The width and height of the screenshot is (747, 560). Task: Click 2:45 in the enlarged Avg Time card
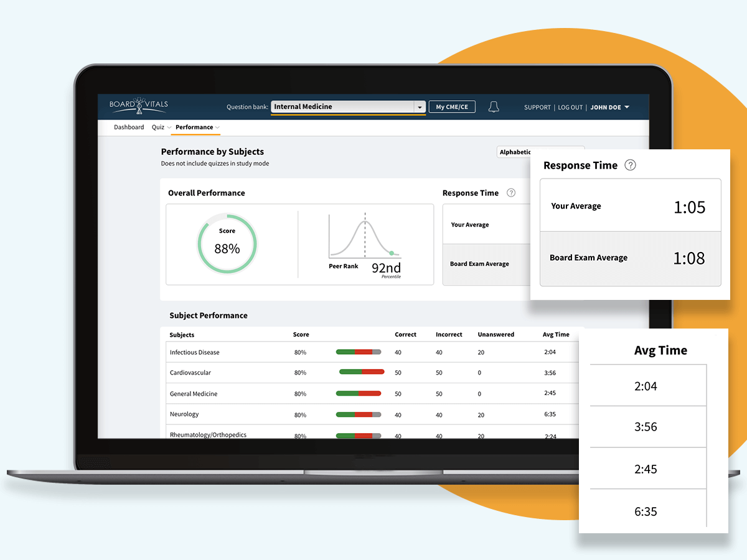coord(646,469)
